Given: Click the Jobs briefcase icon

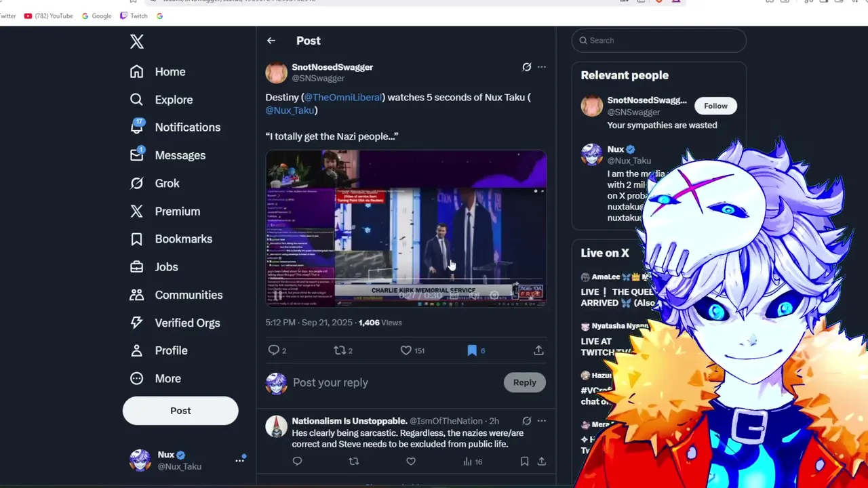Looking at the screenshot, I should pos(137,267).
